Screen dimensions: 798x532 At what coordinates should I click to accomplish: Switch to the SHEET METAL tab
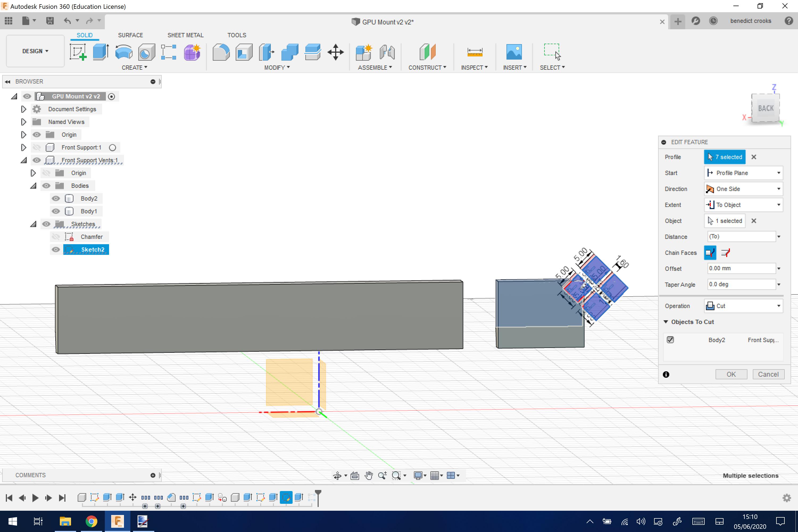(x=185, y=35)
